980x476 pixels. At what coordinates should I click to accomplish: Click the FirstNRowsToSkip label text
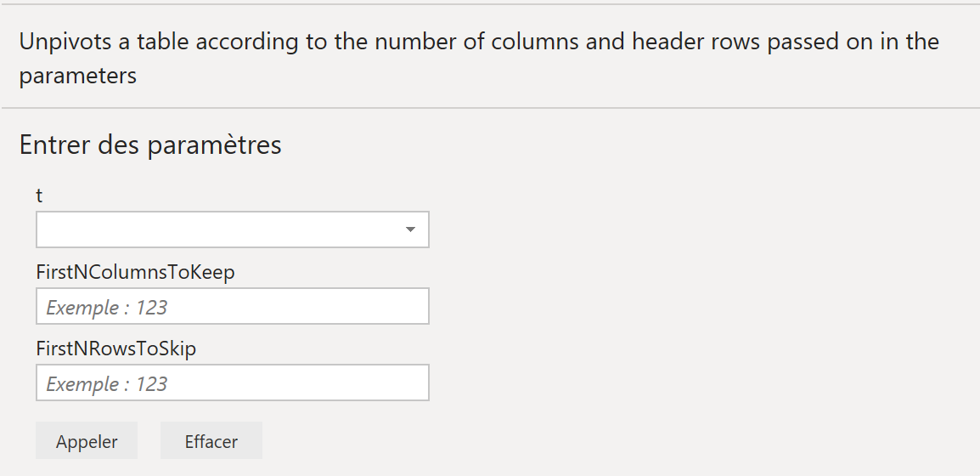[x=116, y=348]
